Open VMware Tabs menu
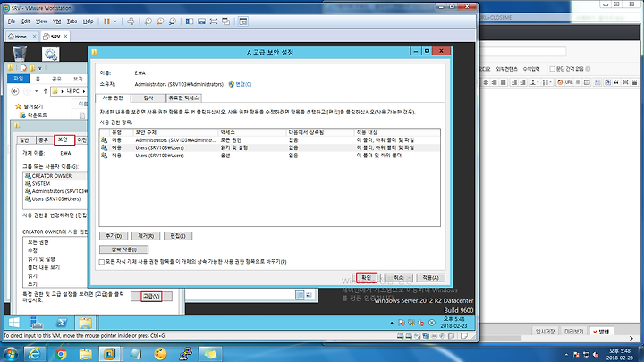 [72, 21]
